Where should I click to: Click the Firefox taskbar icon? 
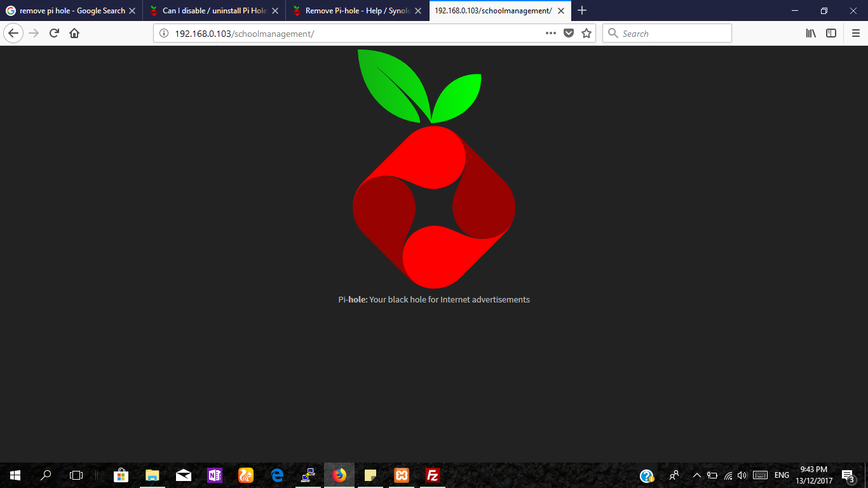[339, 475]
